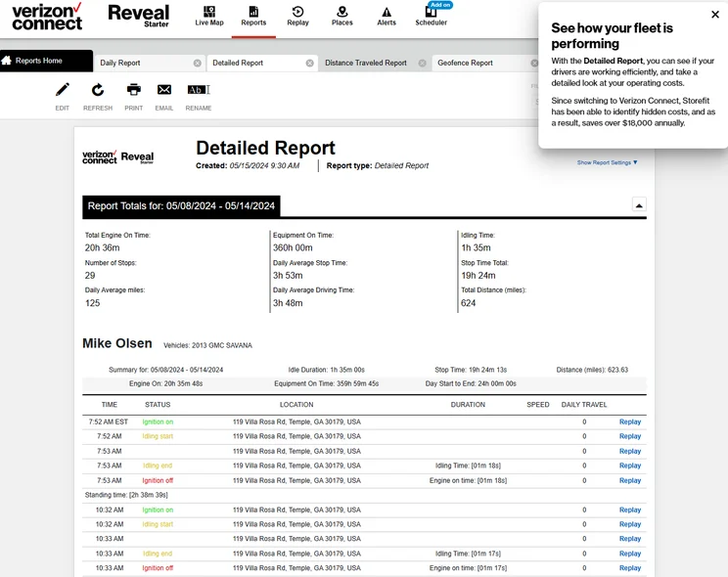Expand Show Report Settings dropdown

click(608, 162)
